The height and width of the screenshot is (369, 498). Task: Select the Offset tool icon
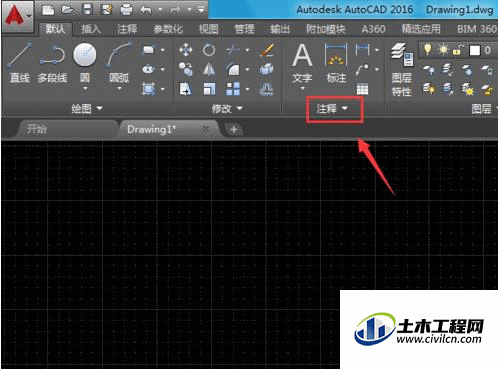(x=267, y=89)
